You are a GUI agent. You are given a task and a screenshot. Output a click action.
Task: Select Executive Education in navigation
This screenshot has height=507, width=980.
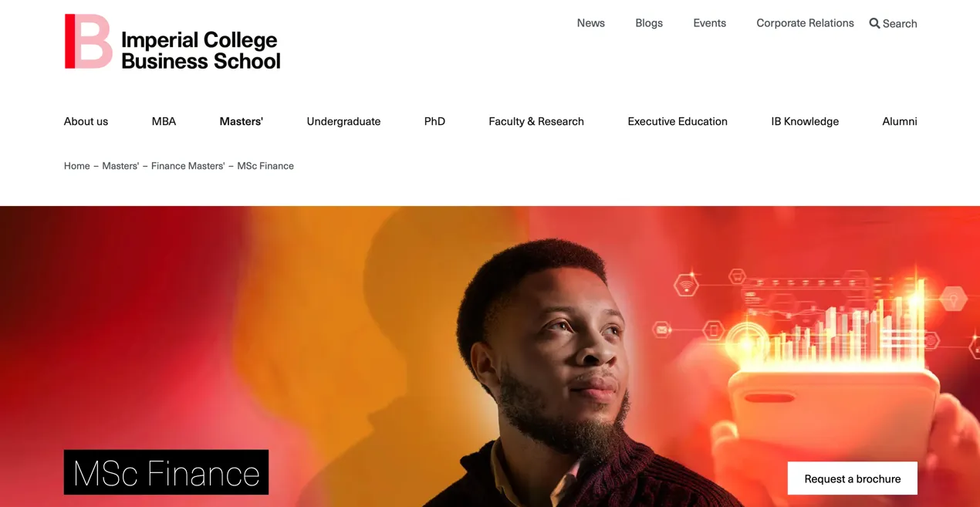point(678,121)
